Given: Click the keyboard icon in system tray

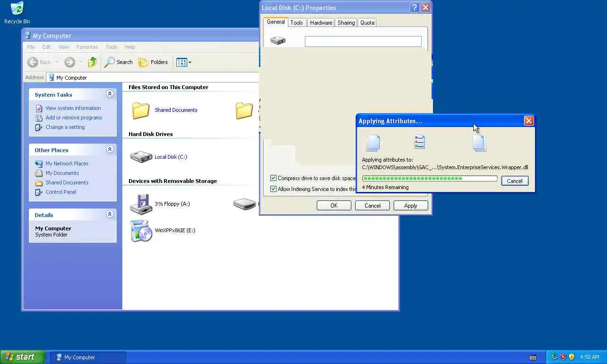Looking at the screenshot, I should coord(533,357).
